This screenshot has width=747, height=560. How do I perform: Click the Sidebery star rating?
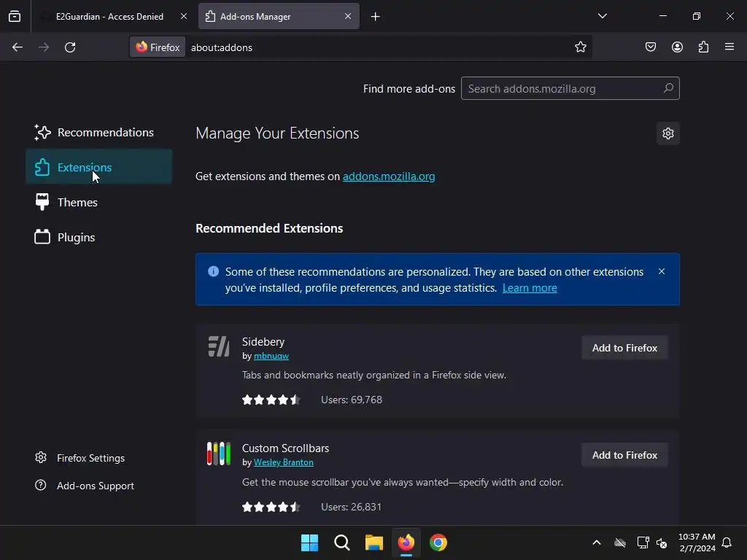(271, 400)
